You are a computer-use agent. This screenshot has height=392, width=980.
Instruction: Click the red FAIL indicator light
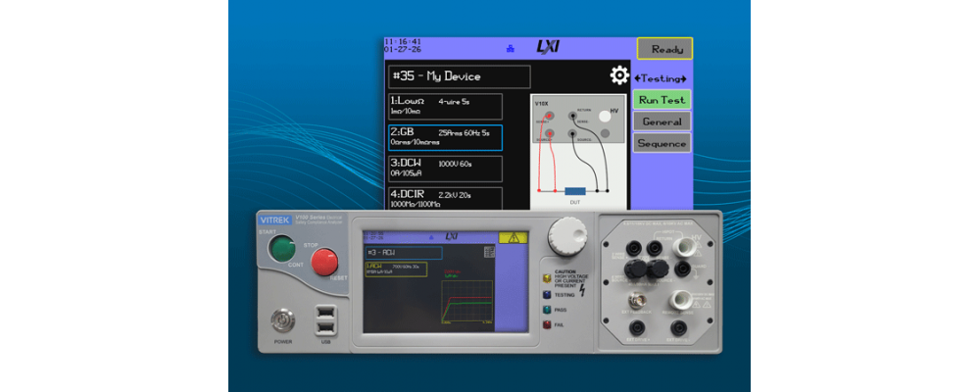click(x=546, y=324)
